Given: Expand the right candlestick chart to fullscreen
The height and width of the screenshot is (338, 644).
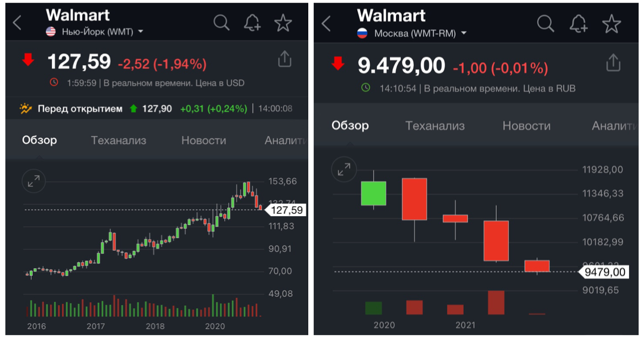Looking at the screenshot, I should [x=343, y=170].
